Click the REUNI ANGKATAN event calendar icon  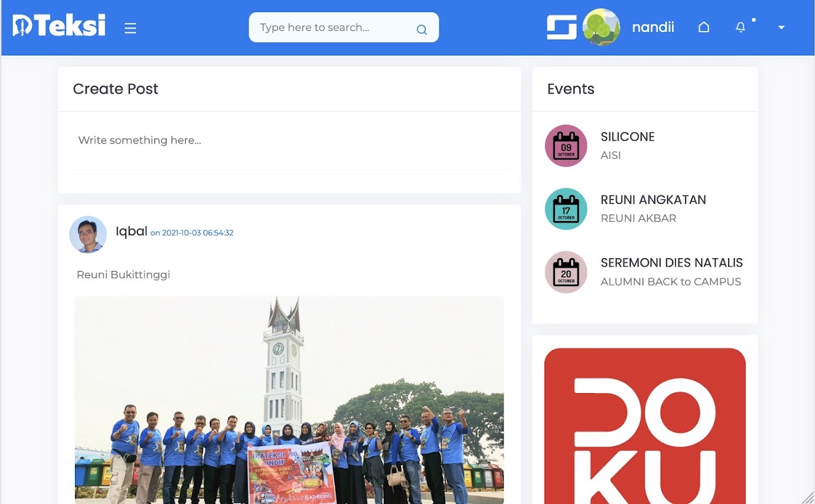[566, 209]
